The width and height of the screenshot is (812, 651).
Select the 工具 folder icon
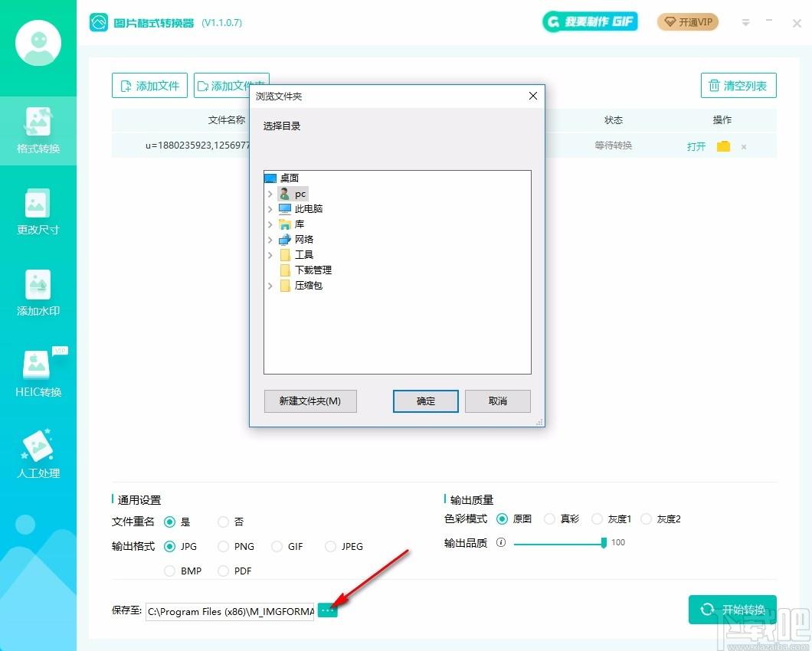[x=285, y=255]
